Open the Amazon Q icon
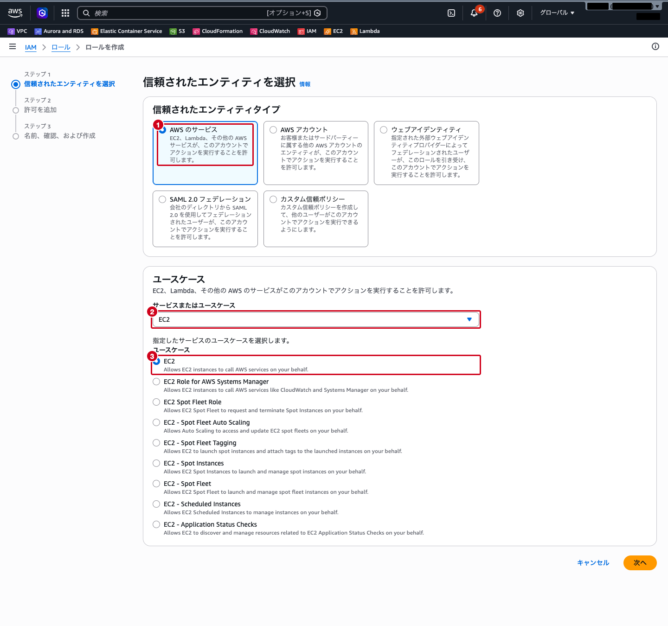The width and height of the screenshot is (668, 644). pos(42,13)
